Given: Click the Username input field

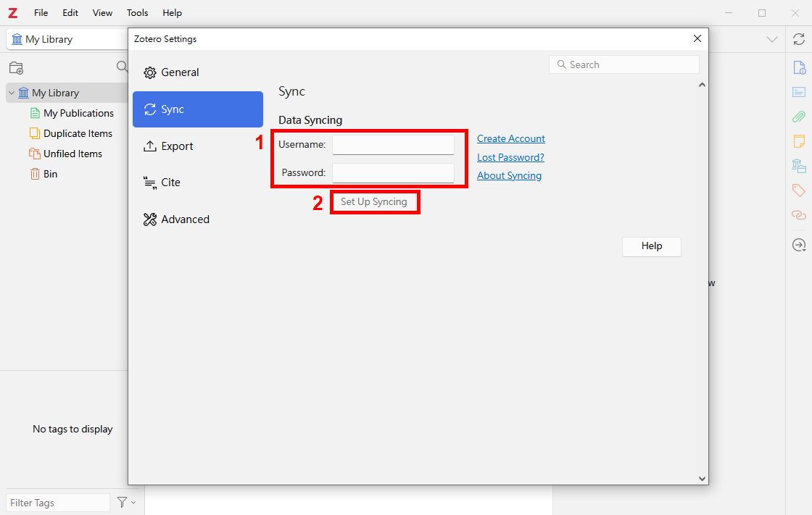Looking at the screenshot, I should (393, 145).
